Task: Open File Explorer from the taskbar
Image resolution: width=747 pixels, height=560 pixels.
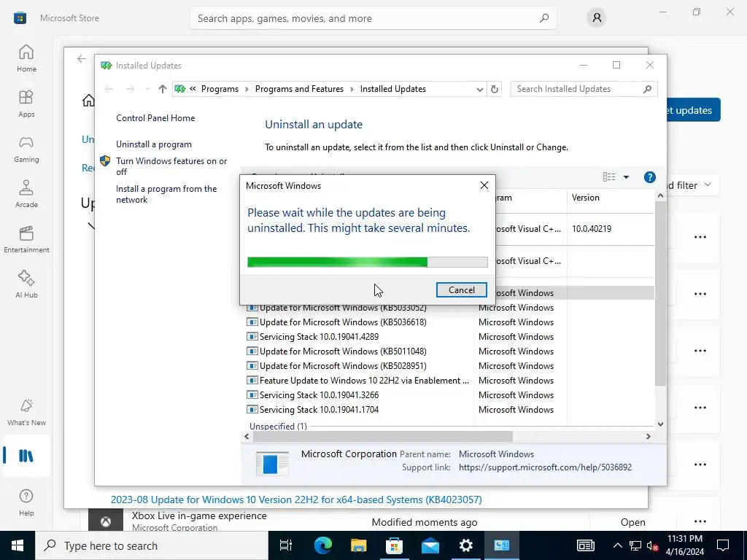Action: point(358,545)
